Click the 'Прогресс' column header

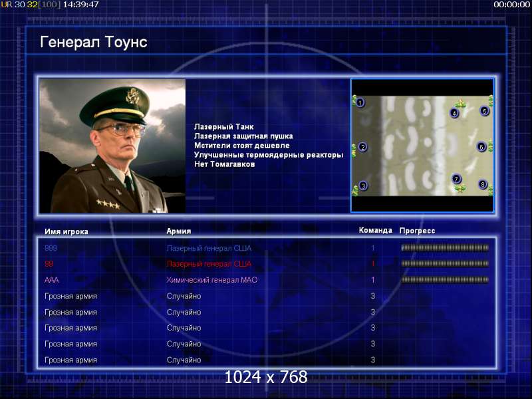pos(418,231)
